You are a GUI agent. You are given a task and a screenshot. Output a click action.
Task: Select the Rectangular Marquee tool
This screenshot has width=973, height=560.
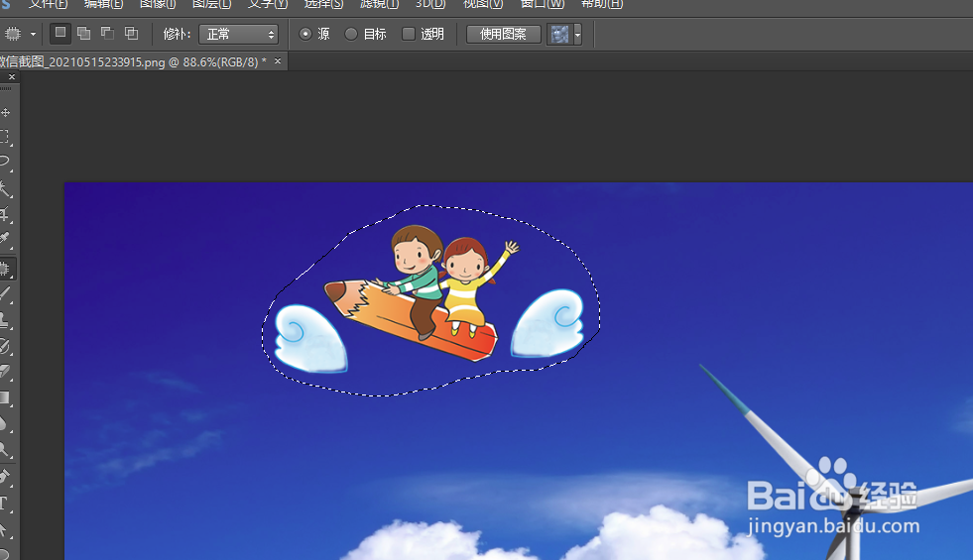5,137
